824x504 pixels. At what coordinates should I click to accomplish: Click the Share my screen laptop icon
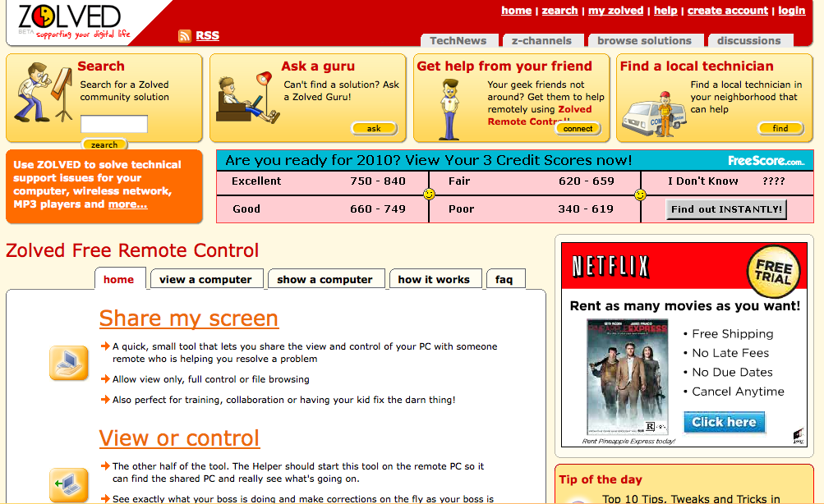(69, 363)
